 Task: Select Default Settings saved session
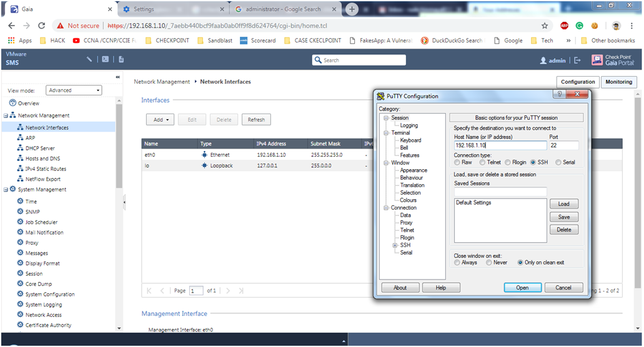tap(473, 203)
